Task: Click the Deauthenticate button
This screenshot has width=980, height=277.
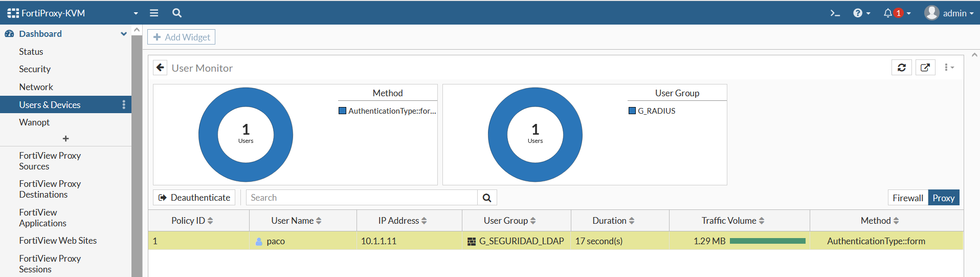Action: pos(194,198)
